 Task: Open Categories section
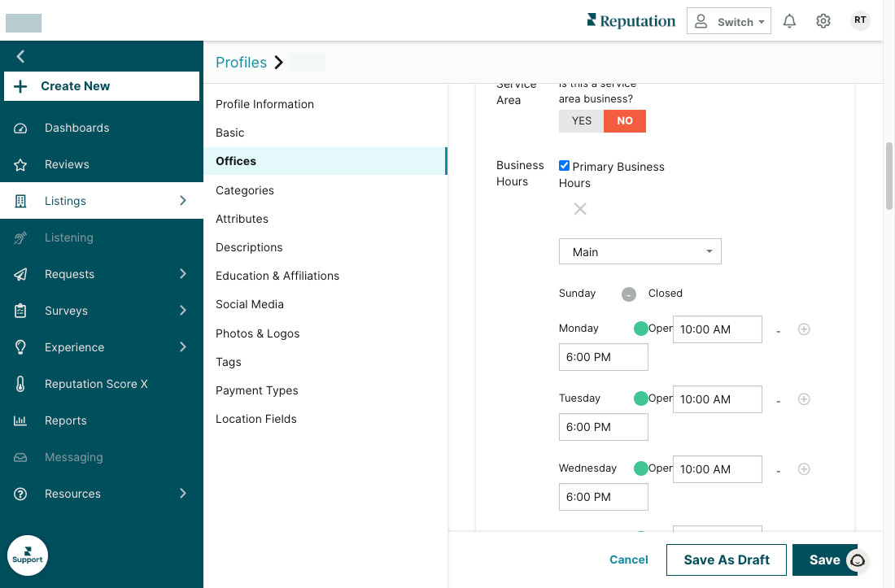tap(245, 190)
